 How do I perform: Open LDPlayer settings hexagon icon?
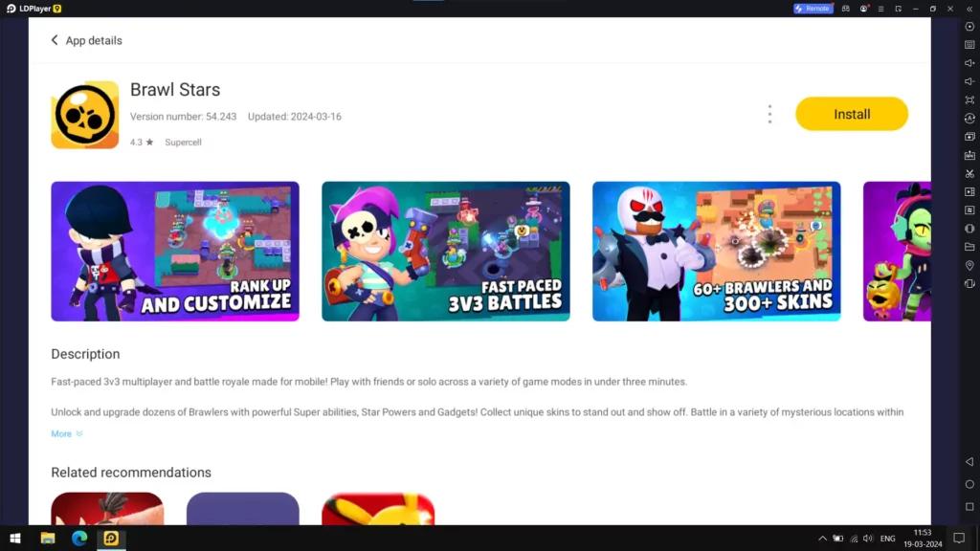[969, 27]
